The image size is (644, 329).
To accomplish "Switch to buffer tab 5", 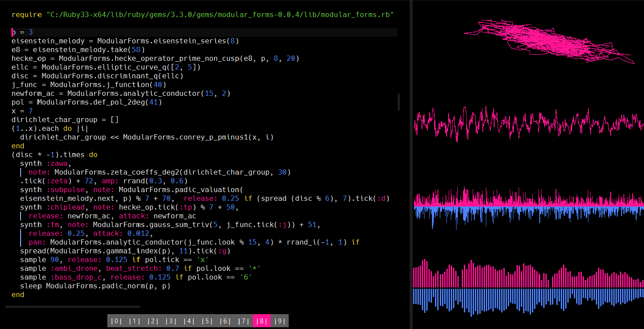I will pos(207,321).
